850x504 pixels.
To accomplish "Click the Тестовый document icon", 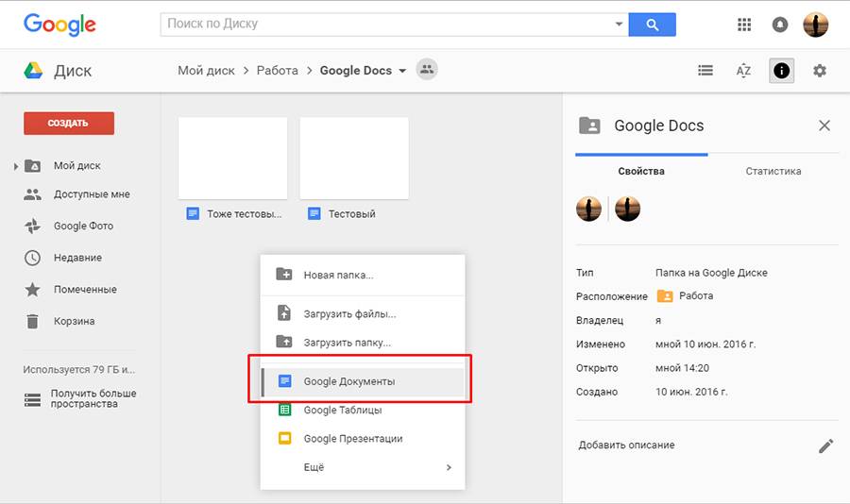I will coord(314,213).
